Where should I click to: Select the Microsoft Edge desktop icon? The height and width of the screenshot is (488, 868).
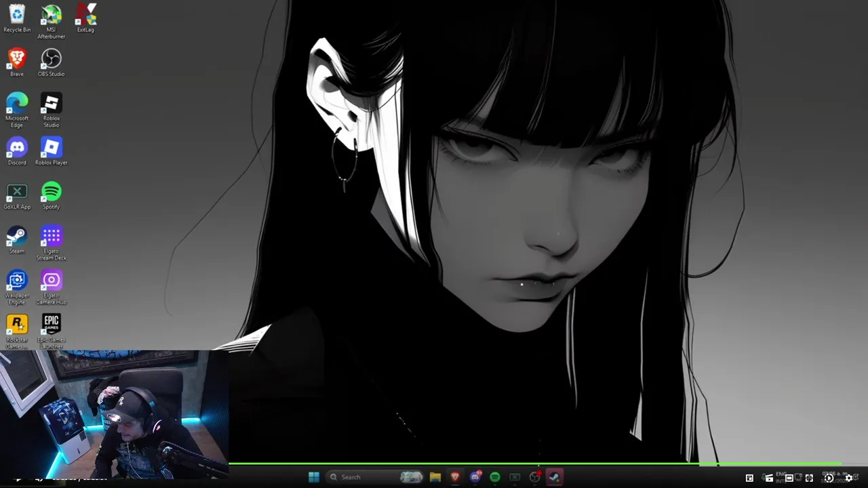click(17, 110)
